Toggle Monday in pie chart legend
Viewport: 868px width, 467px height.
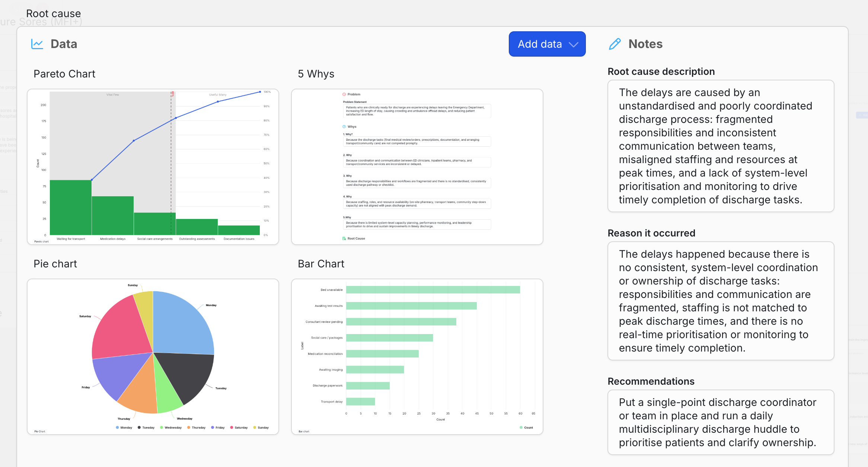point(124,428)
